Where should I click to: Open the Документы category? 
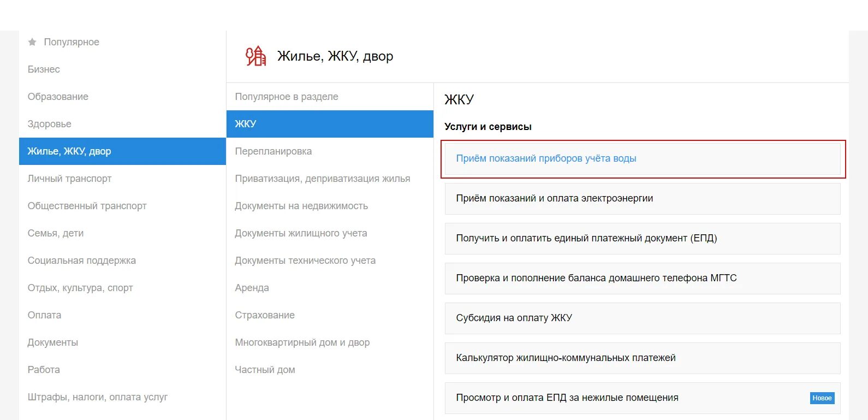click(x=53, y=342)
